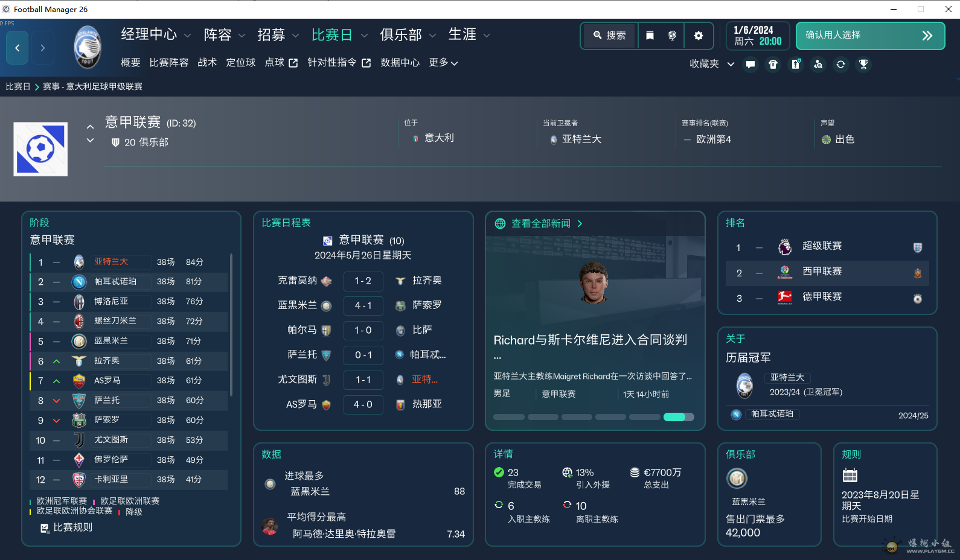Image resolution: width=960 pixels, height=560 pixels.
Task: Open the 经理中心 dropdown menu
Action: [155, 35]
